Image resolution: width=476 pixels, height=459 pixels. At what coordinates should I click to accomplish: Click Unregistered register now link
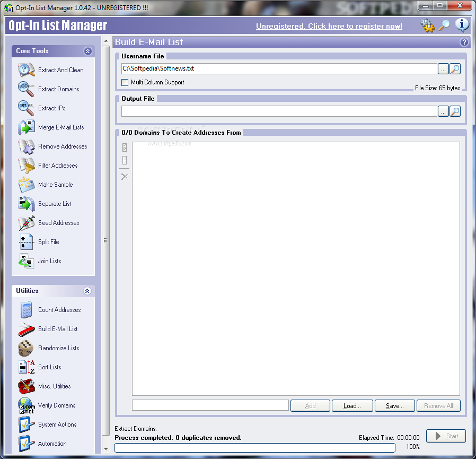[x=329, y=26]
